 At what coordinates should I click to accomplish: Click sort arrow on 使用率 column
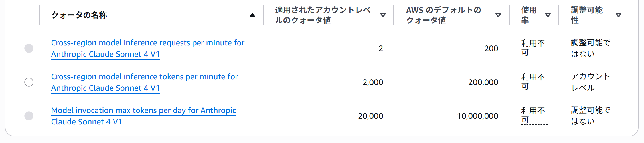(x=548, y=15)
